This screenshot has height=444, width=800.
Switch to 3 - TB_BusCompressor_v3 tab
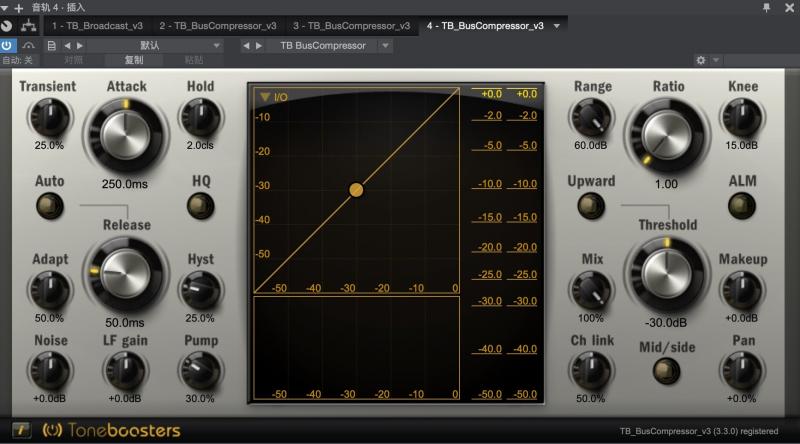tap(352, 26)
